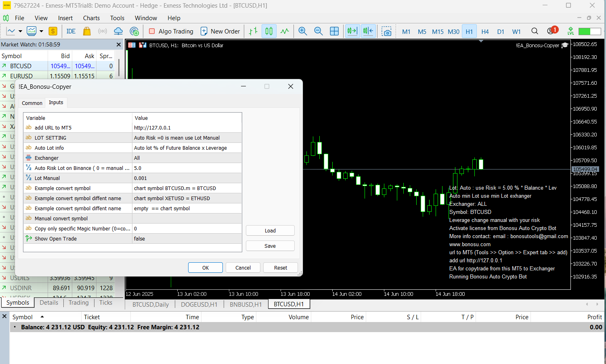Viewport: 606px width, 364px height.
Task: Open the Tools menu
Action: [x=117, y=18]
